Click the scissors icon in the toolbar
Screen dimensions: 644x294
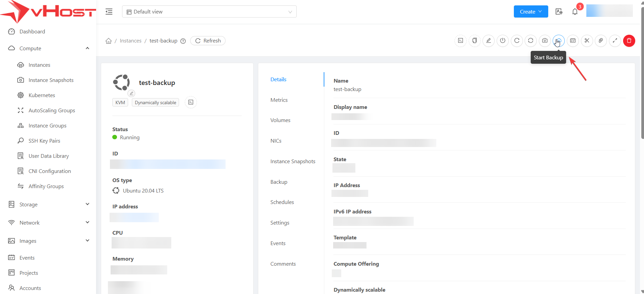coord(587,41)
